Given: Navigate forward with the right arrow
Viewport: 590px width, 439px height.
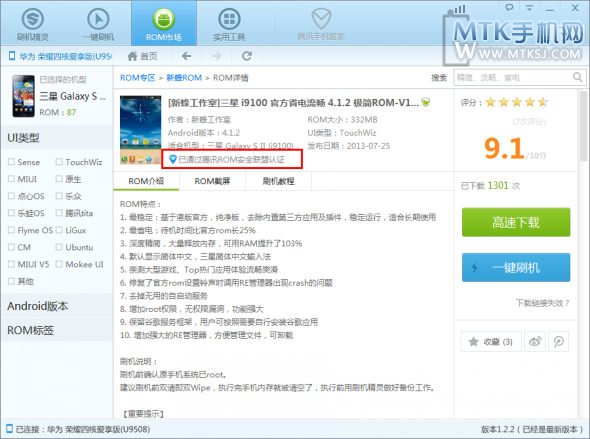Looking at the screenshot, I should tap(216, 56).
